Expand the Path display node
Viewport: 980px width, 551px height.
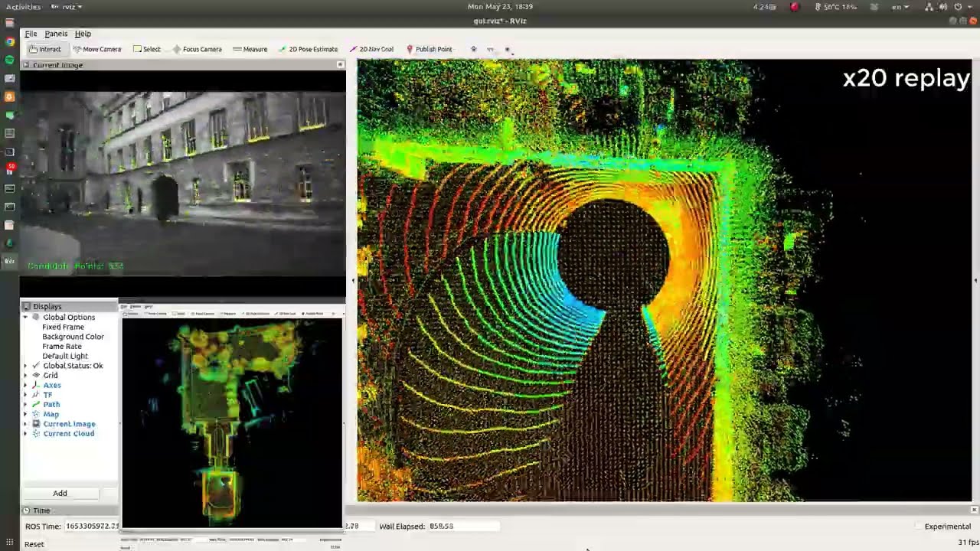(25, 404)
